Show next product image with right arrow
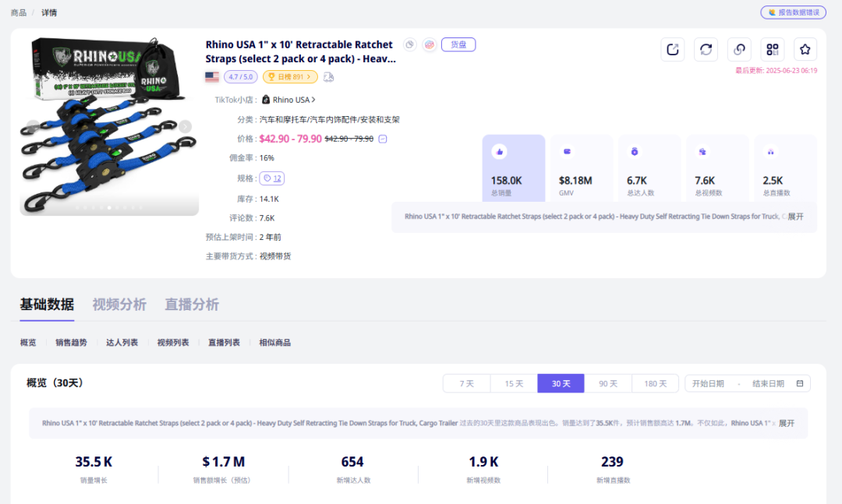The width and height of the screenshot is (842, 504). pyautogui.click(x=185, y=126)
